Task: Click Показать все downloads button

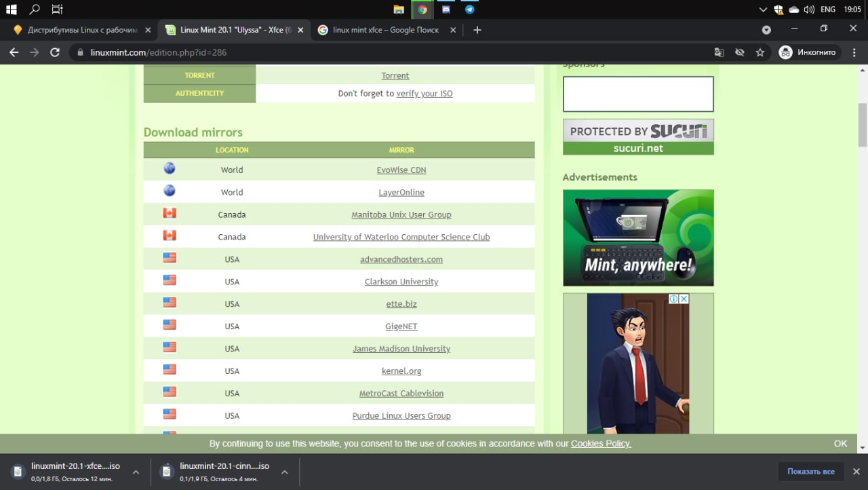Action: point(811,472)
